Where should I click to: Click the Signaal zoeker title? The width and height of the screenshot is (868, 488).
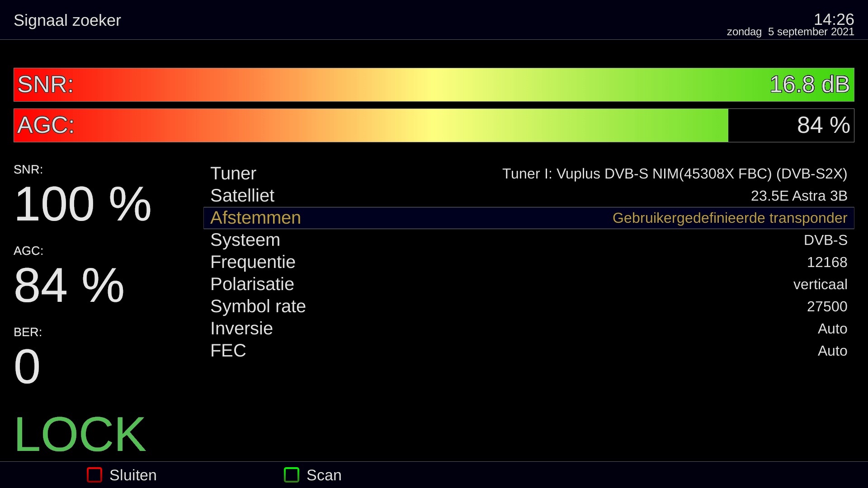(x=67, y=20)
